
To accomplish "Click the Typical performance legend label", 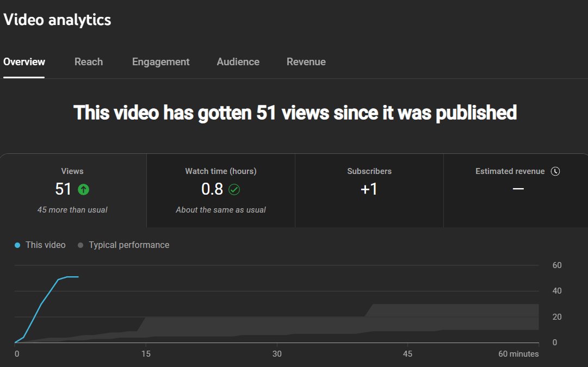I will [x=129, y=245].
